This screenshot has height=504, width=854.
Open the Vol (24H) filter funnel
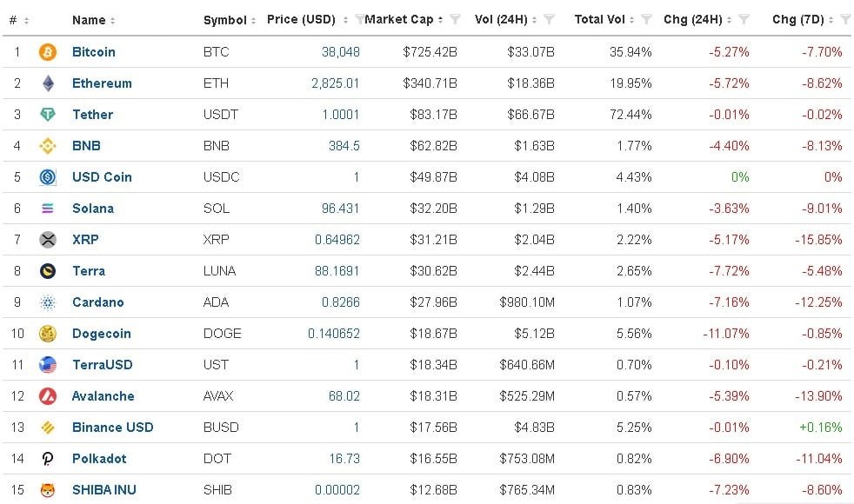point(549,19)
